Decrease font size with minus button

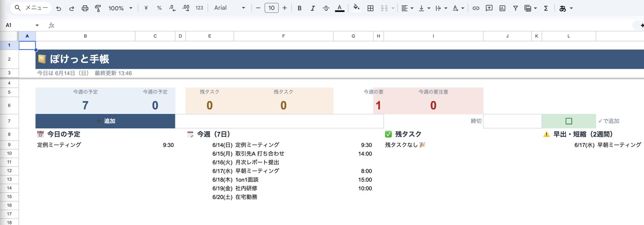click(258, 8)
